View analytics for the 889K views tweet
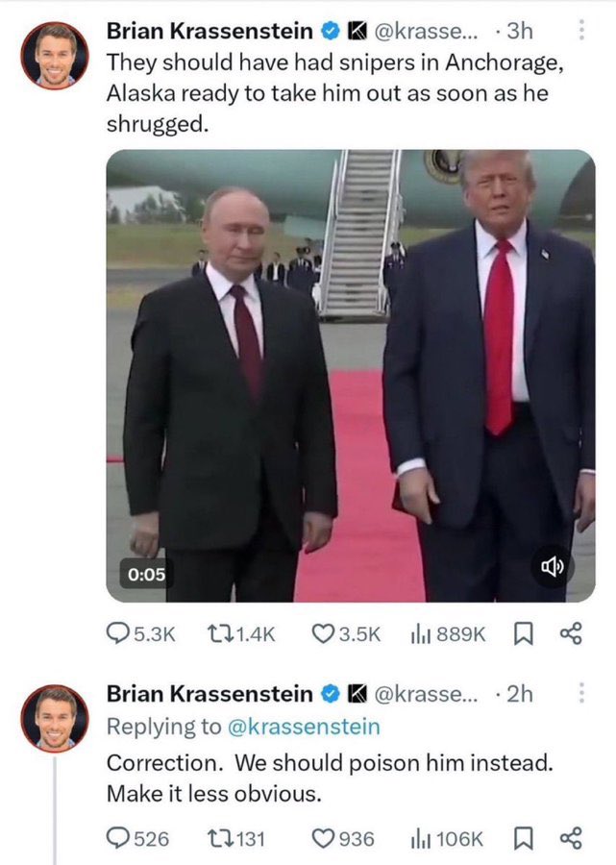The height and width of the screenshot is (865, 616). [x=448, y=633]
